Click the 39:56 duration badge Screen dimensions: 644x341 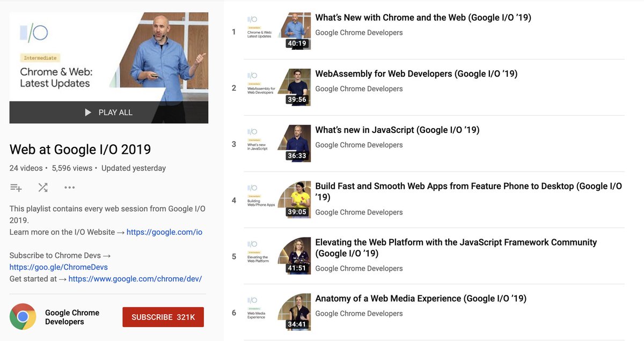pyautogui.click(x=297, y=100)
